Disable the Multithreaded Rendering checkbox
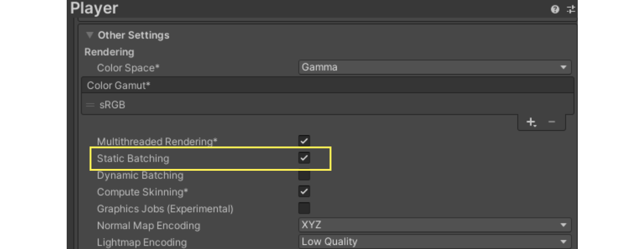Viewport: 644px width, 249px height. pyautogui.click(x=304, y=141)
